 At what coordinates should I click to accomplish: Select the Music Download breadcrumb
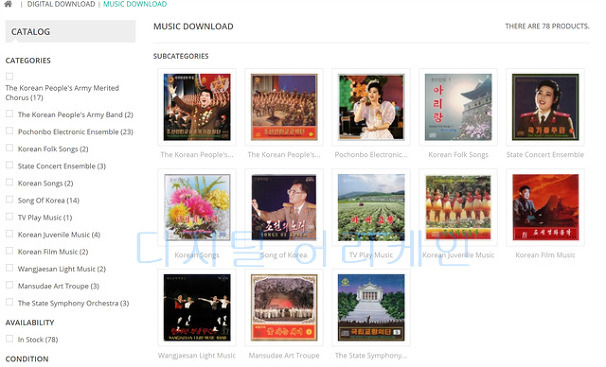coord(135,4)
